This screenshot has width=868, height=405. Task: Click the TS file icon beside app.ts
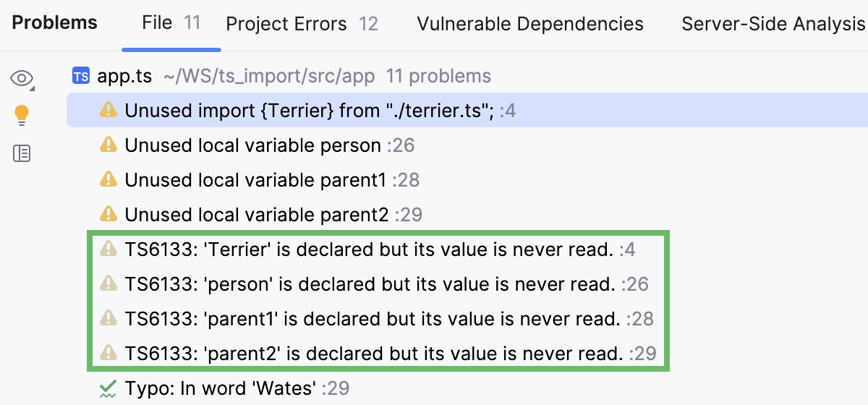click(x=82, y=76)
